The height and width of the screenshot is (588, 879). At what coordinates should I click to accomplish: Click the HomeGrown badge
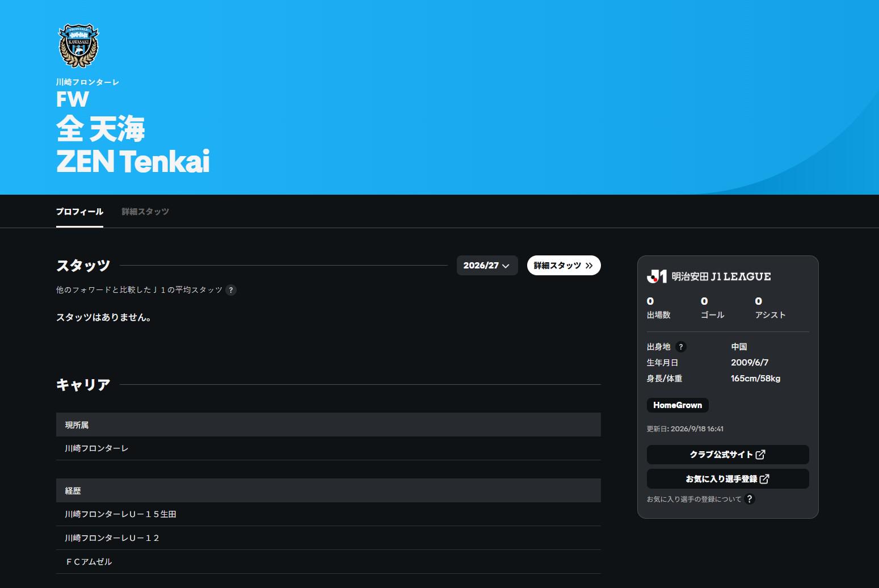pyautogui.click(x=678, y=405)
